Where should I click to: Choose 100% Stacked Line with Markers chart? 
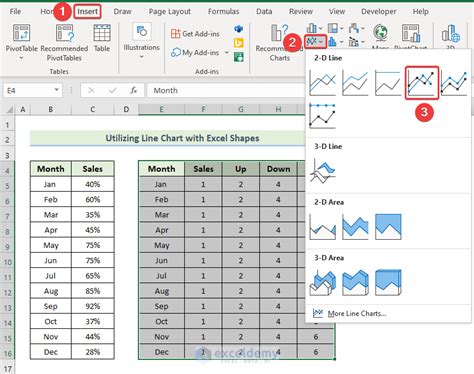coord(322,116)
